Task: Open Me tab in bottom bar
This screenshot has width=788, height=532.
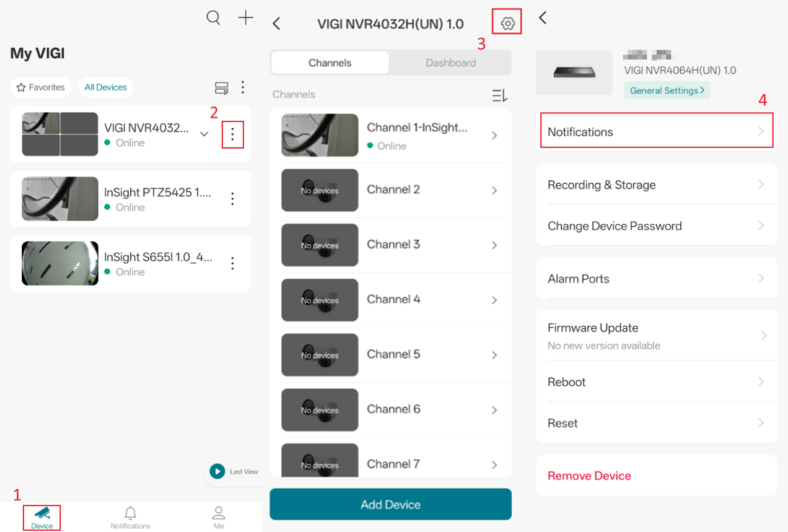Action: tap(219, 518)
